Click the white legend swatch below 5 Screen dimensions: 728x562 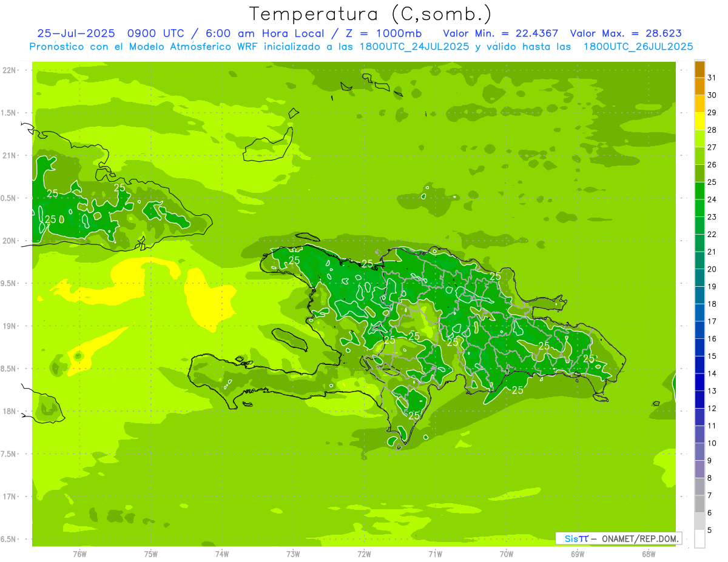pos(699,539)
